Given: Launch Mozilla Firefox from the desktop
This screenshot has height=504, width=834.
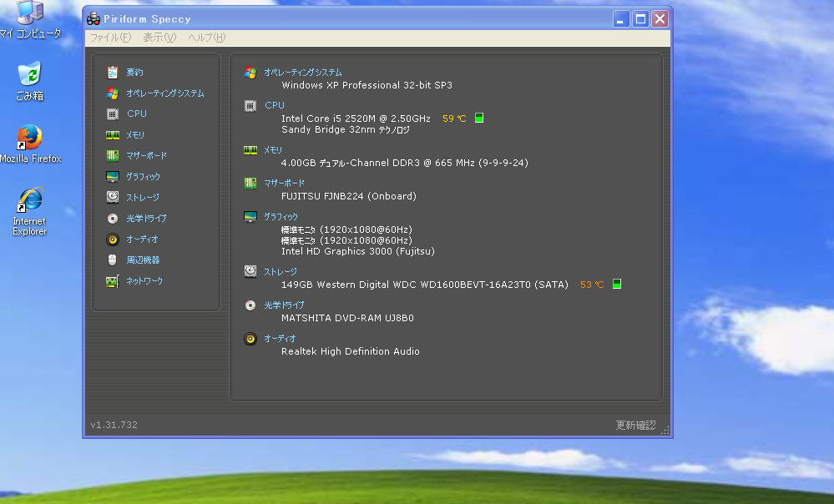Looking at the screenshot, I should [30, 144].
